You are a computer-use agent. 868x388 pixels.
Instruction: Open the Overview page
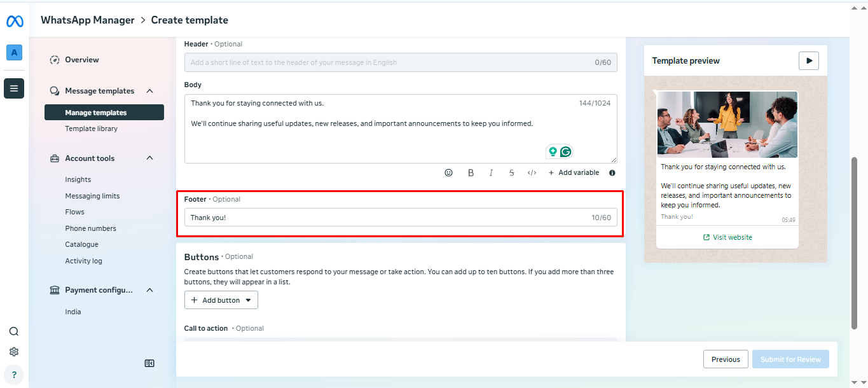click(82, 60)
